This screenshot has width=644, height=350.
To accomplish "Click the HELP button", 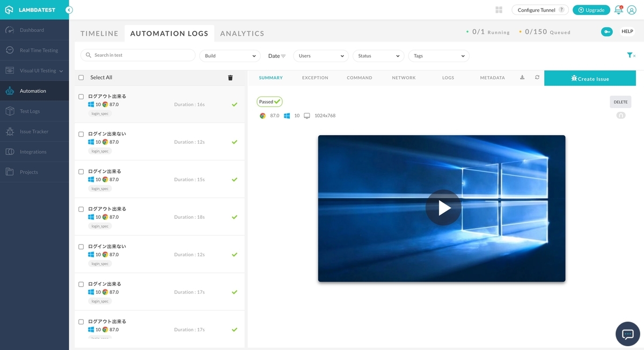I will point(627,32).
